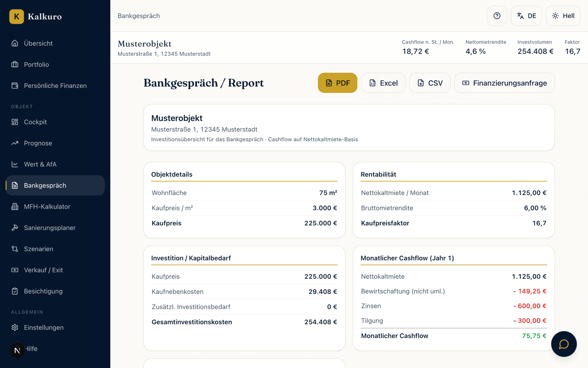Open the Prognose page

[55, 143]
